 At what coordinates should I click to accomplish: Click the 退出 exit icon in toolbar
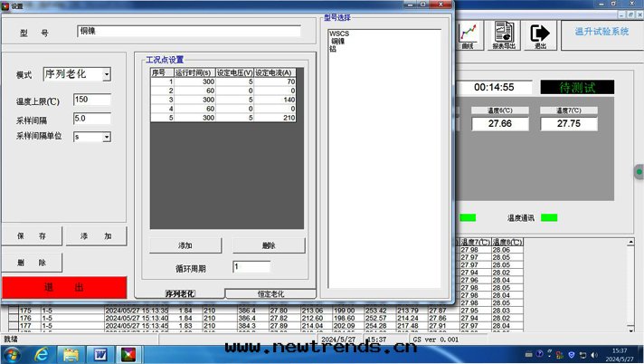click(540, 34)
